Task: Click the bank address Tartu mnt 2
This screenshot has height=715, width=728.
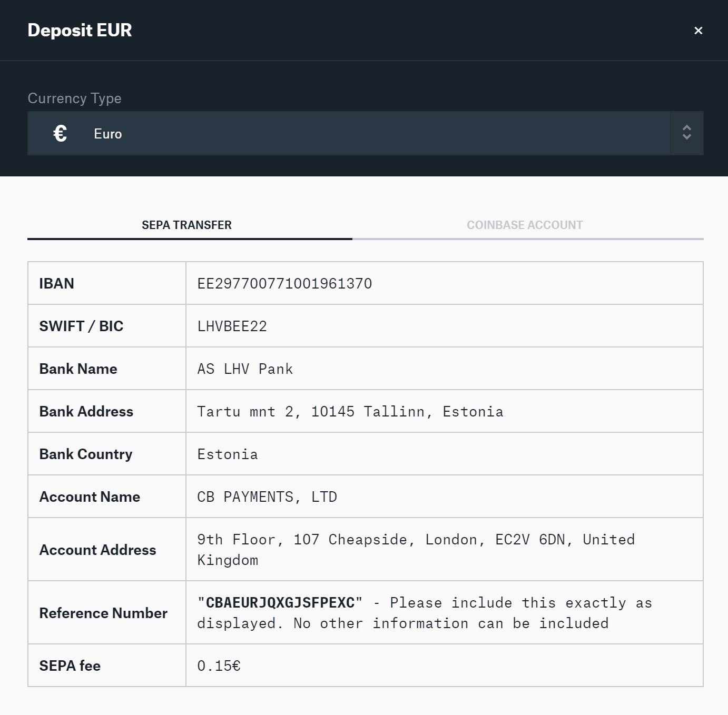Action: [350, 412]
